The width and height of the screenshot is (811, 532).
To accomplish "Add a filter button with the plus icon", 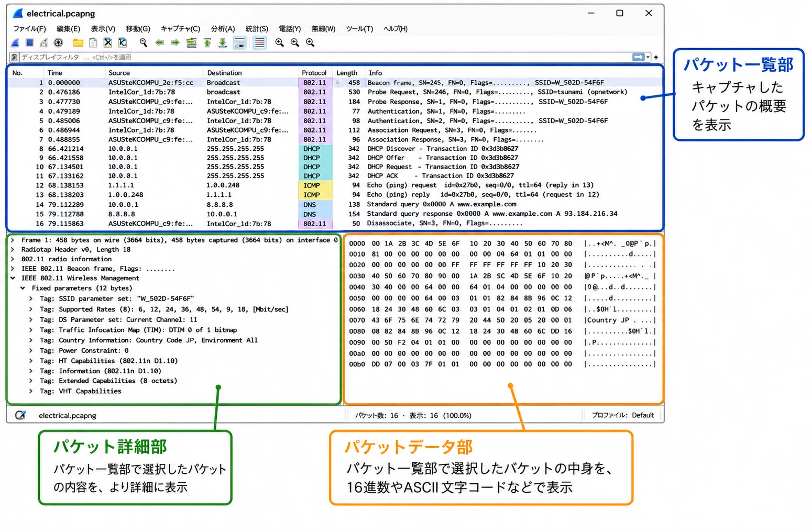I will point(656,57).
